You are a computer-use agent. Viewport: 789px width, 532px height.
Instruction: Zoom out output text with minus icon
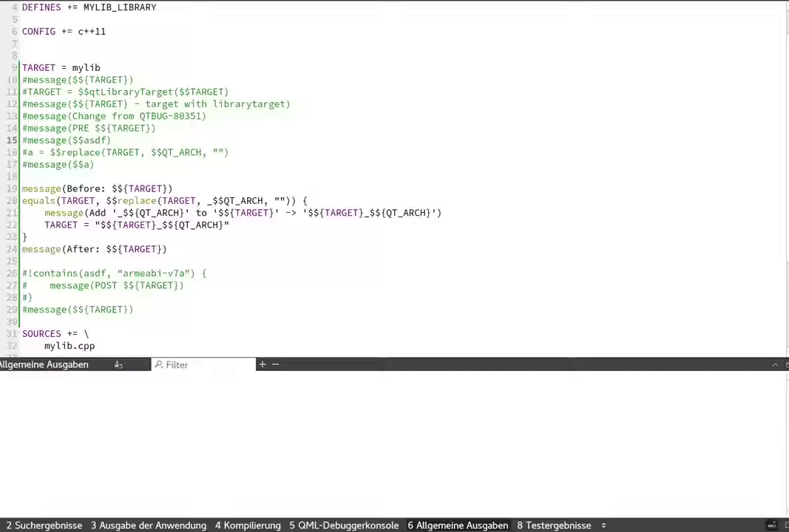(275, 364)
